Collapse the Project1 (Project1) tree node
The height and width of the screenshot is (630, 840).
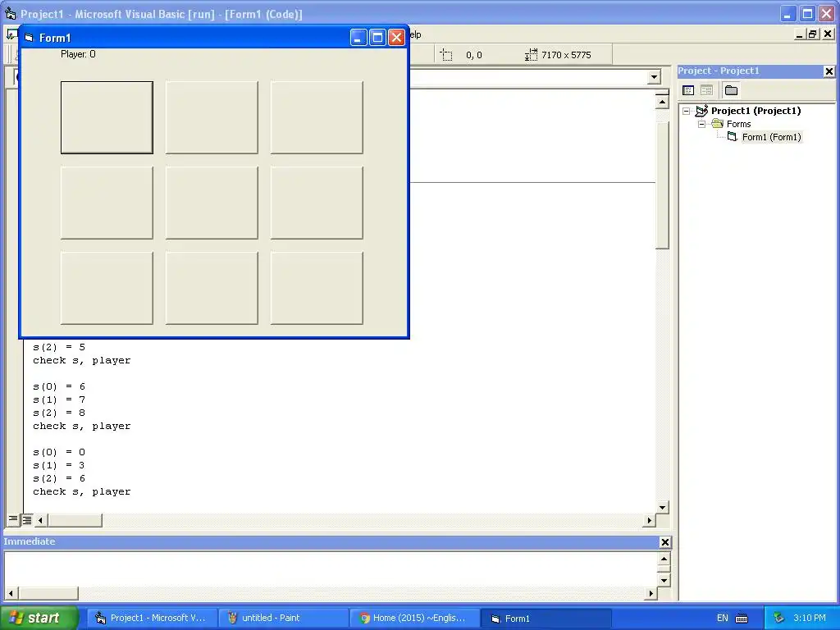pyautogui.click(x=687, y=111)
